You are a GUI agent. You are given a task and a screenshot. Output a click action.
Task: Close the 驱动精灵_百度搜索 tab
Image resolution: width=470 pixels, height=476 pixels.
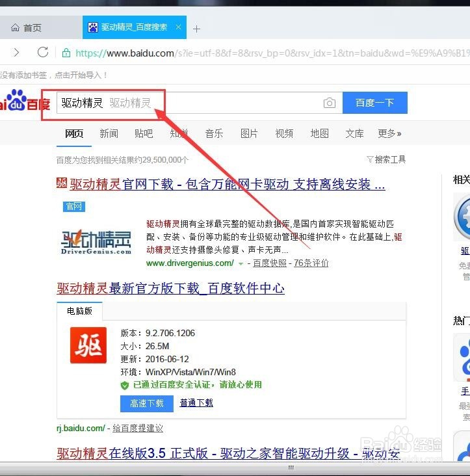tap(178, 27)
